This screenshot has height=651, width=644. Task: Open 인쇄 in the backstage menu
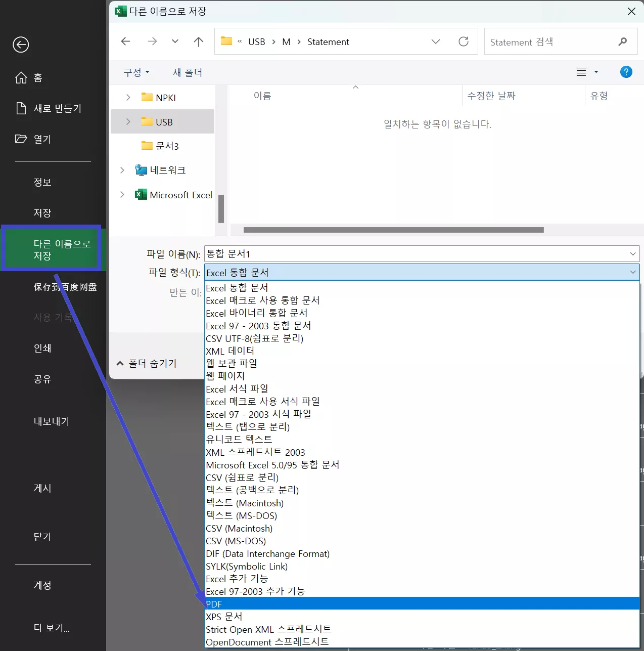tap(42, 348)
